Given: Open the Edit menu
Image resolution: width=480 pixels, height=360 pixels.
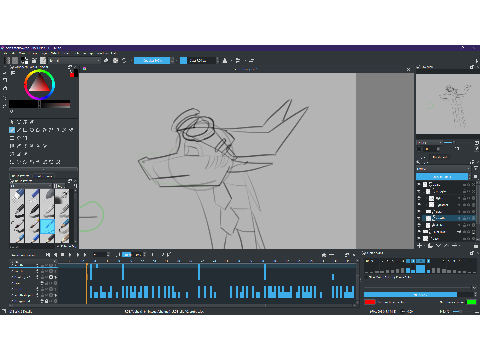Looking at the screenshot, I should [13, 53].
